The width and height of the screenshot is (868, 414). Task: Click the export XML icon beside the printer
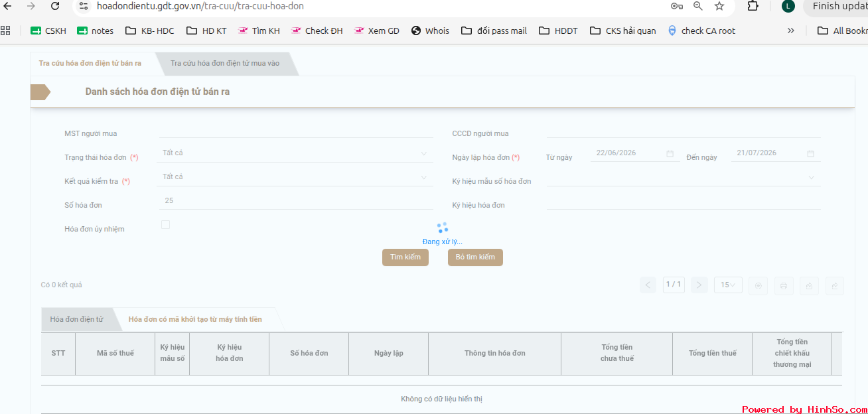(x=809, y=286)
